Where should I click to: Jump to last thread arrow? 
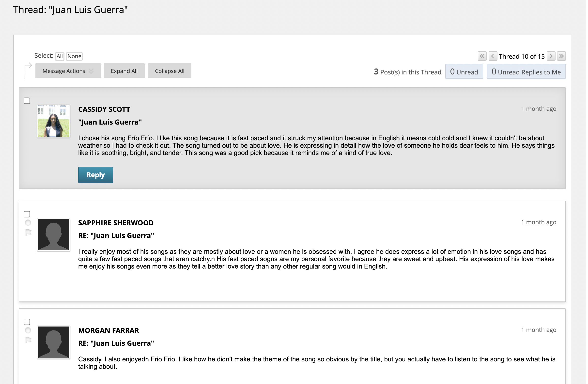[561, 56]
